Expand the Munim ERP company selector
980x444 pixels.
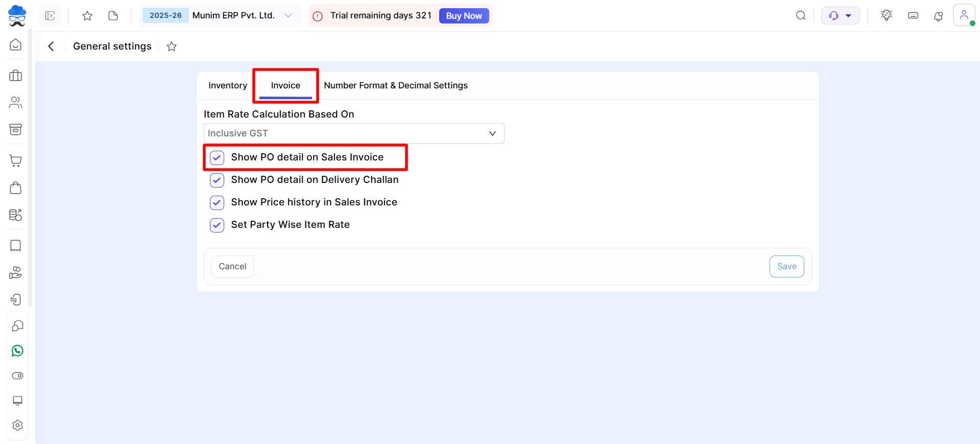(288, 15)
